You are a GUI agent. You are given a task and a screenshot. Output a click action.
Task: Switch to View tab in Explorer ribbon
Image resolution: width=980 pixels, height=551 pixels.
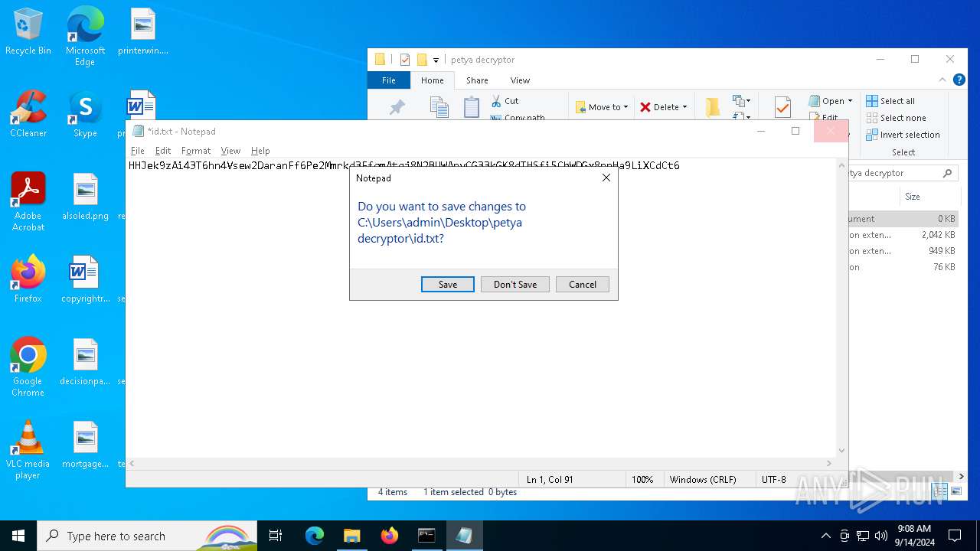coord(520,80)
